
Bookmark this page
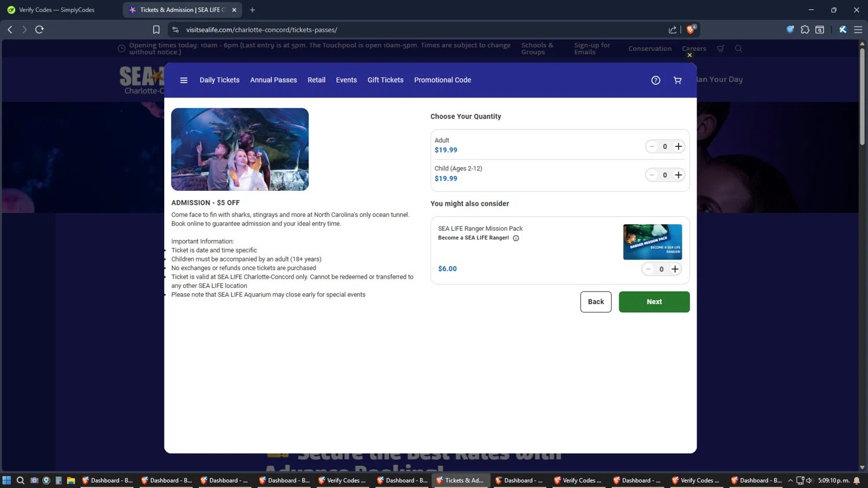[x=156, y=29]
